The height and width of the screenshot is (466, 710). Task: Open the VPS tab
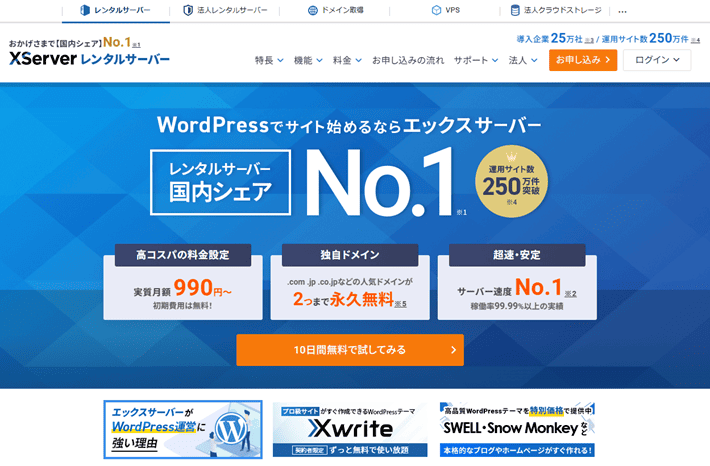coord(446,10)
